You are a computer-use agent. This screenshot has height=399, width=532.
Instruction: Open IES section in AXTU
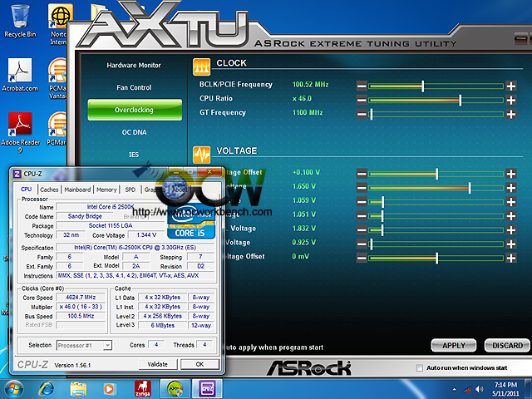(x=134, y=155)
